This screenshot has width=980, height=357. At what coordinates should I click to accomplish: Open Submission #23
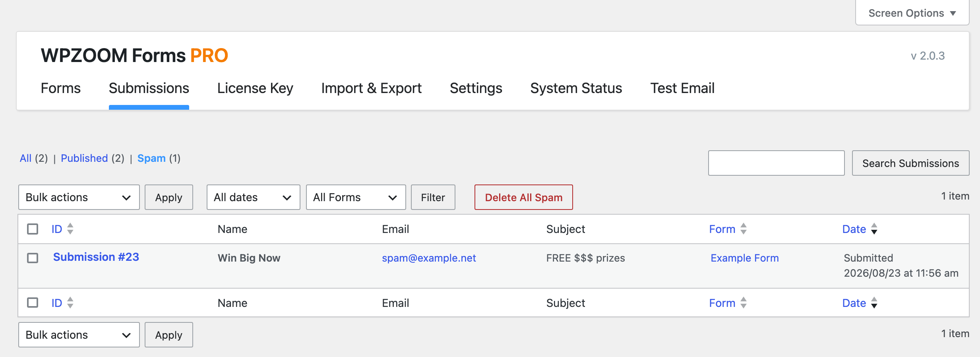point(96,257)
